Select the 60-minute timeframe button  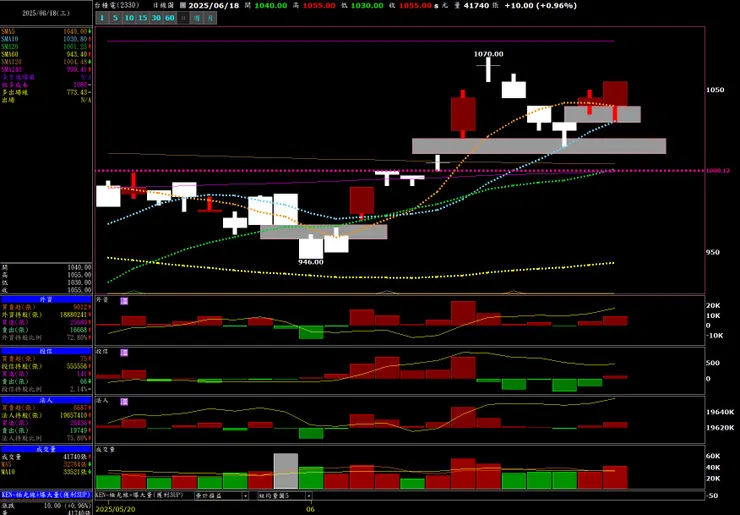(170, 18)
